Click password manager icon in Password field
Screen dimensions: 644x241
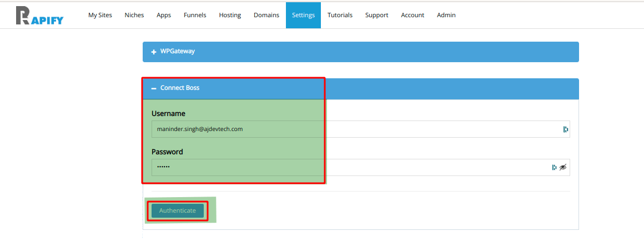(554, 167)
